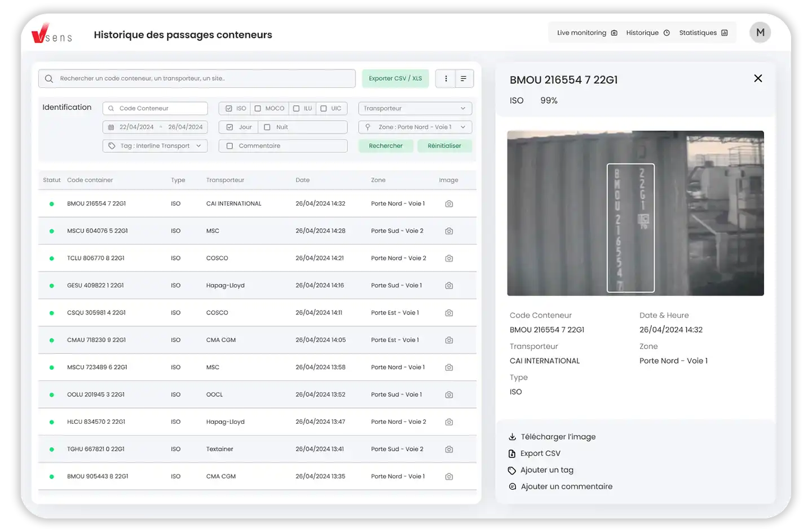Switch to Live monitoring tab
The height and width of the screenshot is (532, 812).
(586, 33)
